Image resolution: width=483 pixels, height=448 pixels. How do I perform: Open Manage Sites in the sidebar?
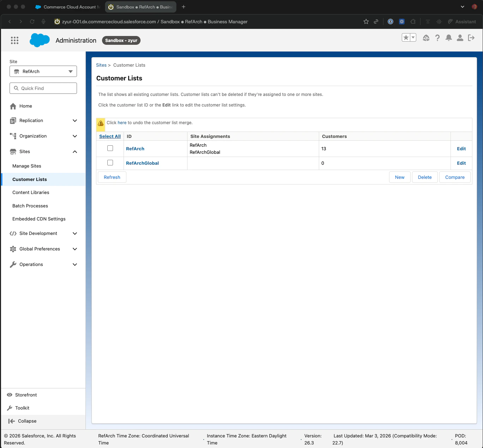27,166
